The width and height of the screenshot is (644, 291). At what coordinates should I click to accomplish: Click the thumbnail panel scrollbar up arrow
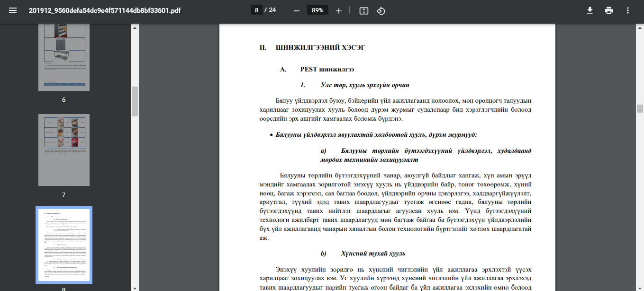[x=135, y=28]
